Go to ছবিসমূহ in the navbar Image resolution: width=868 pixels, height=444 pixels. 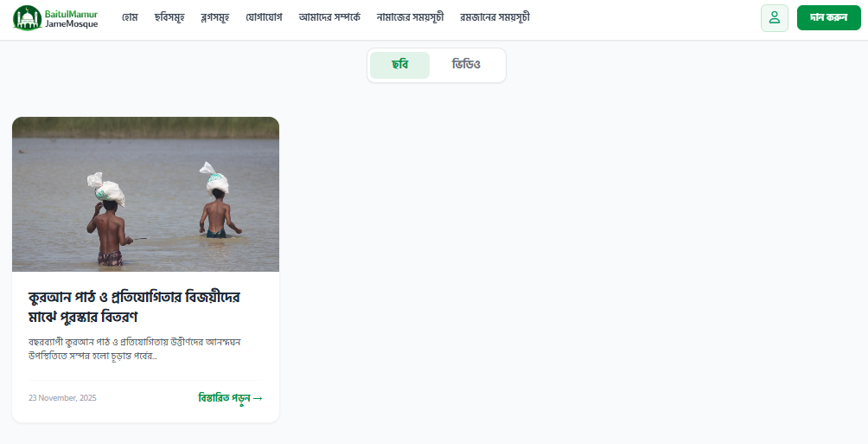point(169,17)
